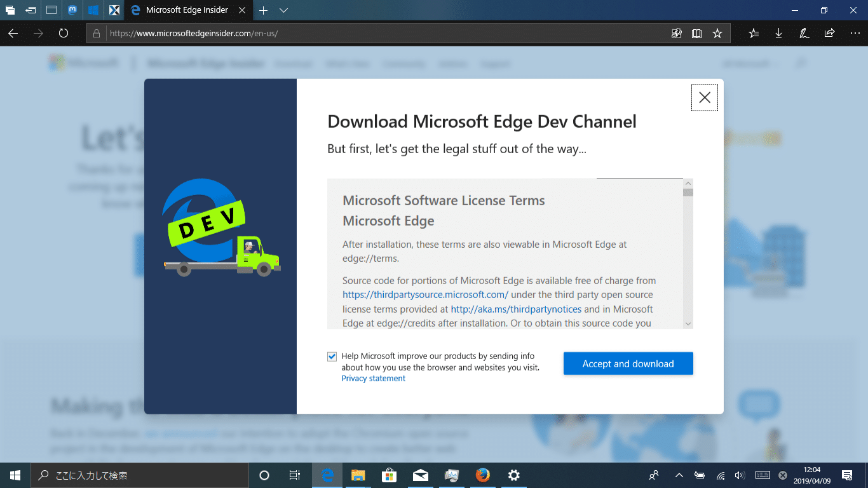Open the touch keyboard icon

(x=763, y=475)
